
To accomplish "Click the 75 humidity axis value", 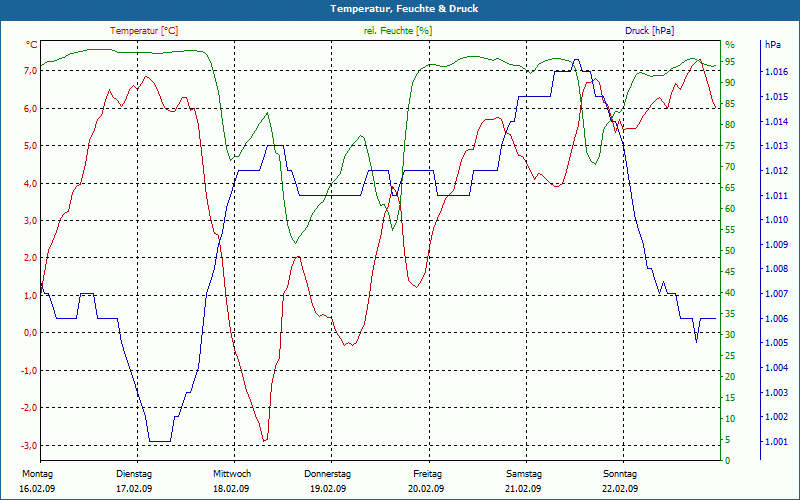I will [x=730, y=146].
